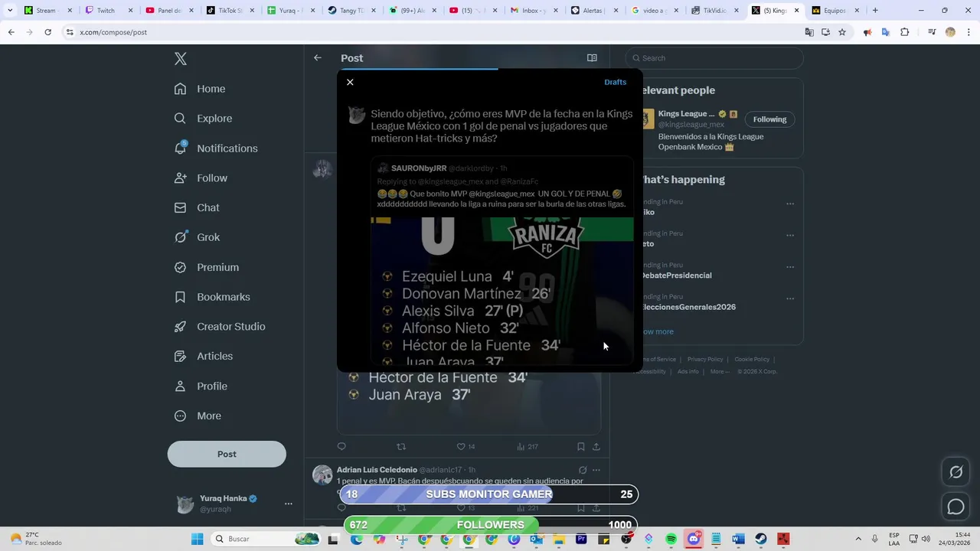This screenshot has width=980, height=551.
Task: Open Adrian Luis Celedonio's profile name
Action: (x=377, y=470)
